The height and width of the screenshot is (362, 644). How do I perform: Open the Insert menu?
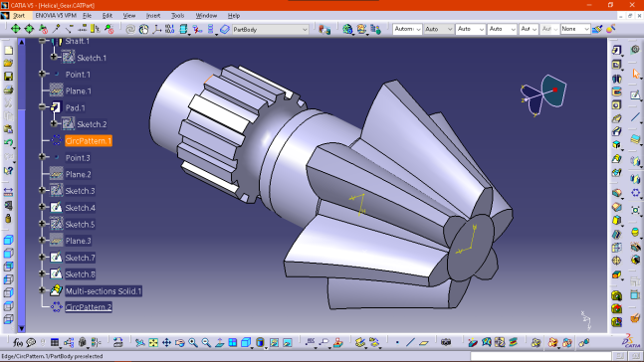[x=153, y=16]
